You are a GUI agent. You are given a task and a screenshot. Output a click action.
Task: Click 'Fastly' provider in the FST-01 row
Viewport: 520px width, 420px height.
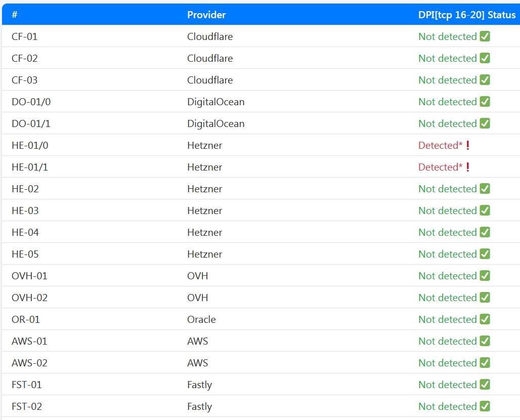[x=199, y=385]
